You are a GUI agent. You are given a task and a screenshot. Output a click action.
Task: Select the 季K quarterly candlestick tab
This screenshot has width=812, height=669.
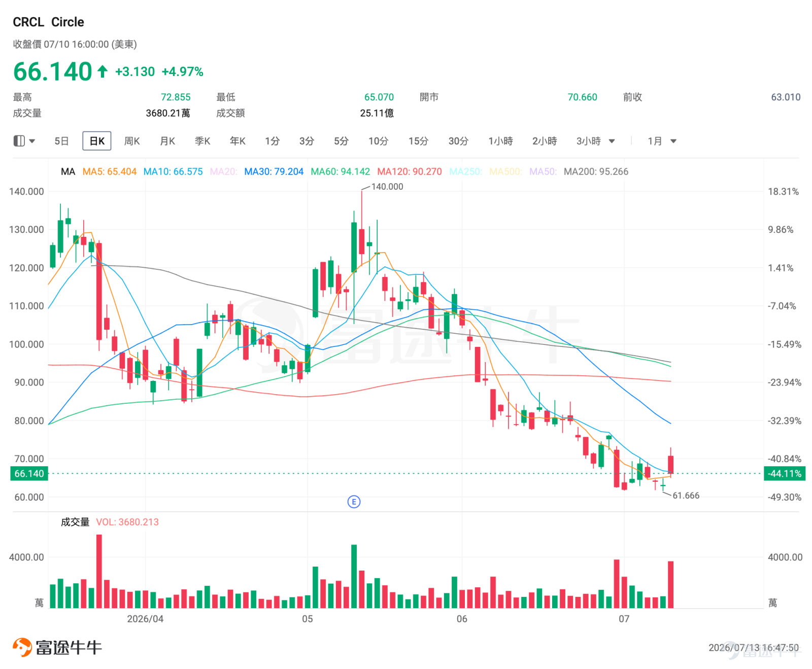tap(202, 141)
